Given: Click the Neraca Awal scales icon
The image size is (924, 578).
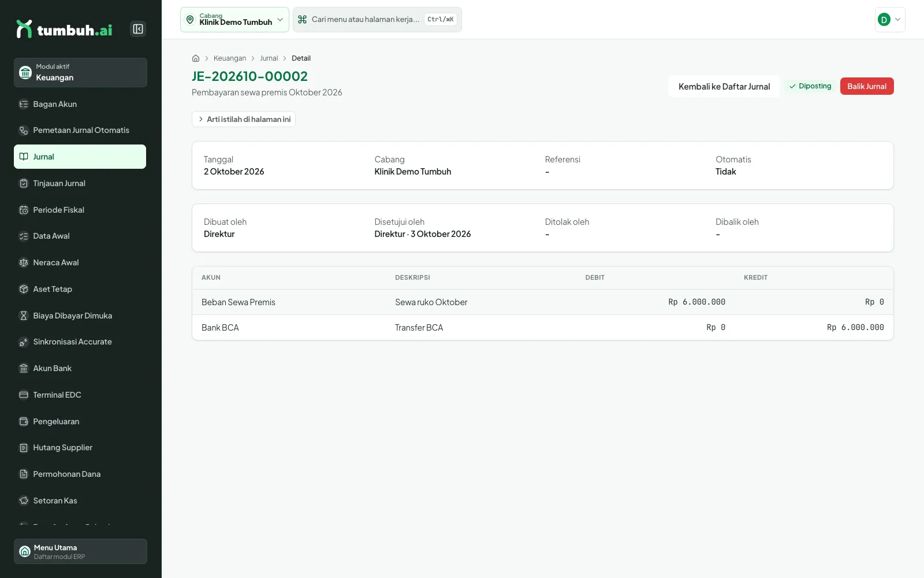Looking at the screenshot, I should tap(24, 262).
